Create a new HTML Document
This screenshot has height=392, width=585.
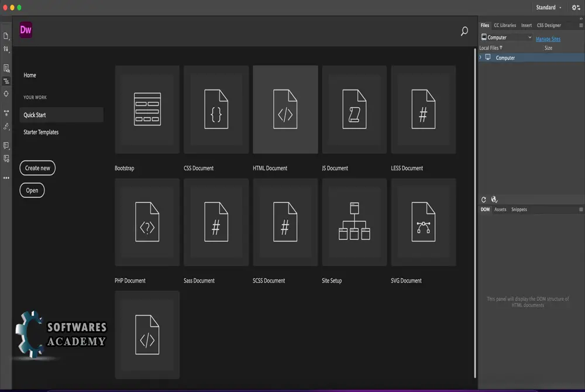point(285,109)
